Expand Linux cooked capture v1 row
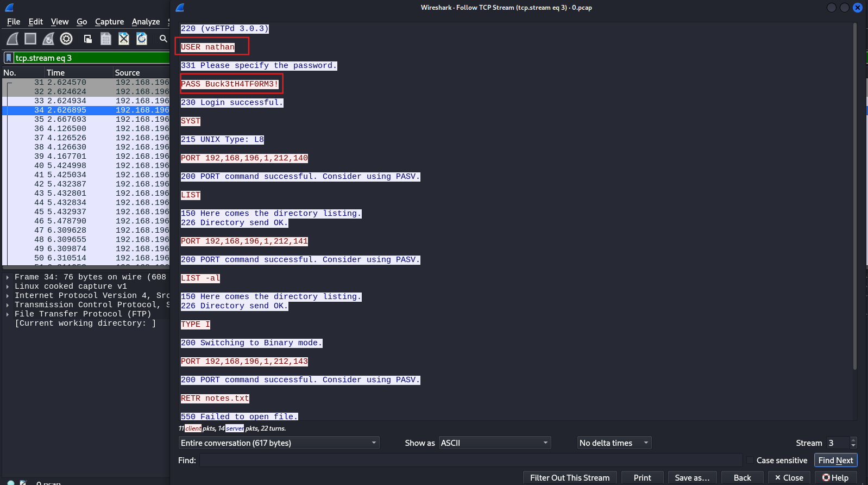868x485 pixels. point(8,287)
